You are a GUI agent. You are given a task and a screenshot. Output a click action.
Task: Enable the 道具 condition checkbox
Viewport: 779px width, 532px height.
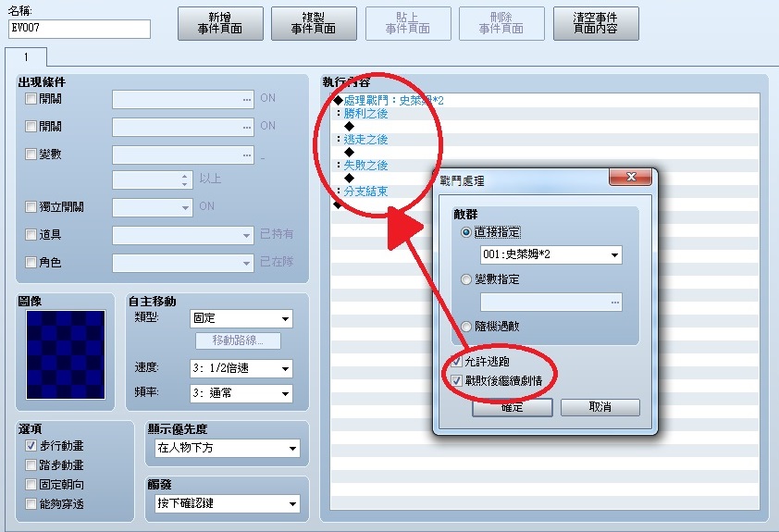point(31,234)
